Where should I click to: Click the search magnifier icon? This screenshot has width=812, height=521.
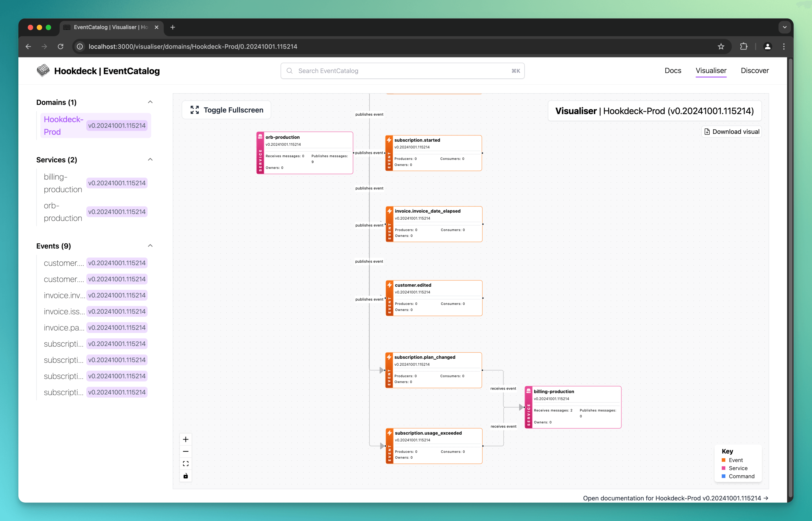[290, 71]
